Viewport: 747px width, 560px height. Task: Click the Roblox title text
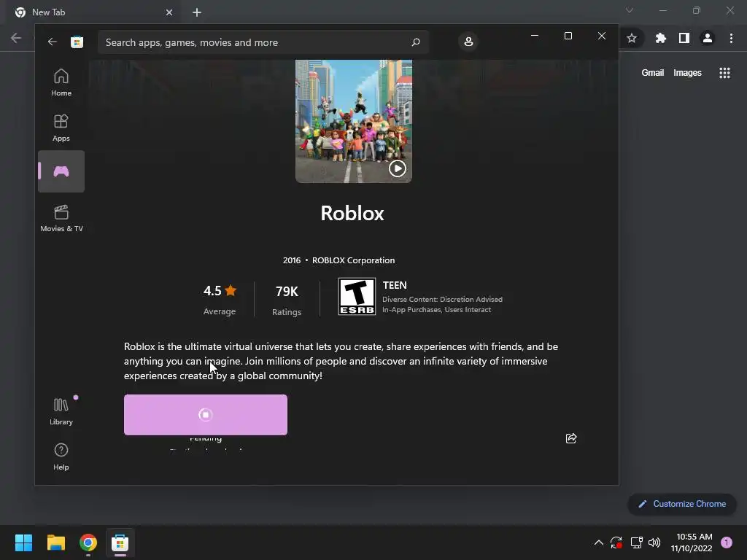[352, 213]
